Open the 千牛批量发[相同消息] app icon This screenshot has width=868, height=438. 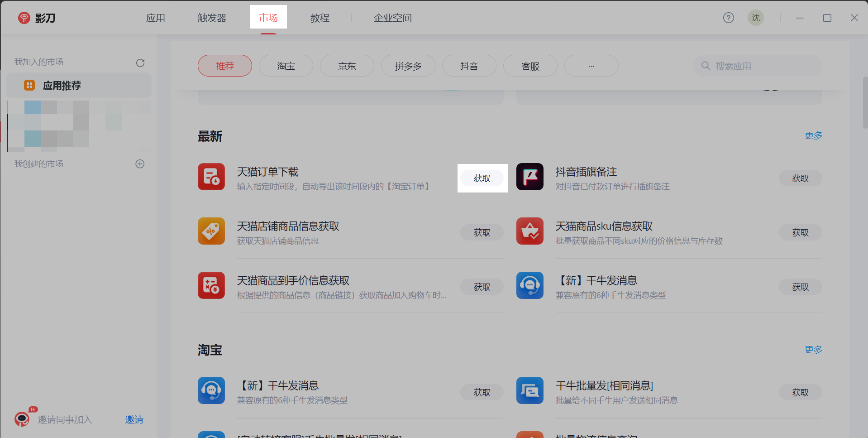click(x=530, y=390)
